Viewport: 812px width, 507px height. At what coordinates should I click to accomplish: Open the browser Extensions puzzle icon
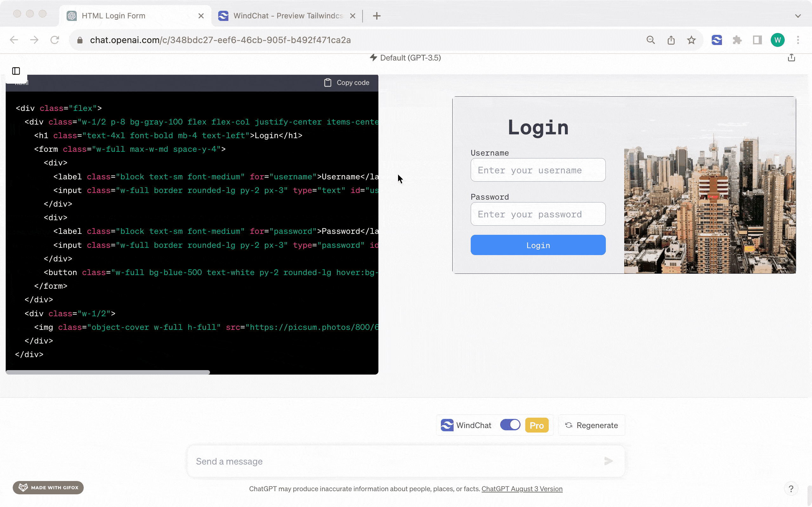point(737,40)
